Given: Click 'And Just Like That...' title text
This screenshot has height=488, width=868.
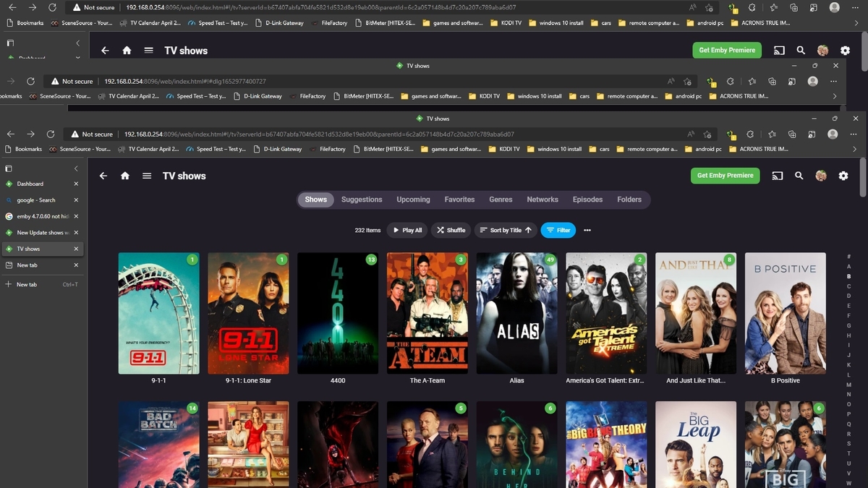Looking at the screenshot, I should click(696, 380).
